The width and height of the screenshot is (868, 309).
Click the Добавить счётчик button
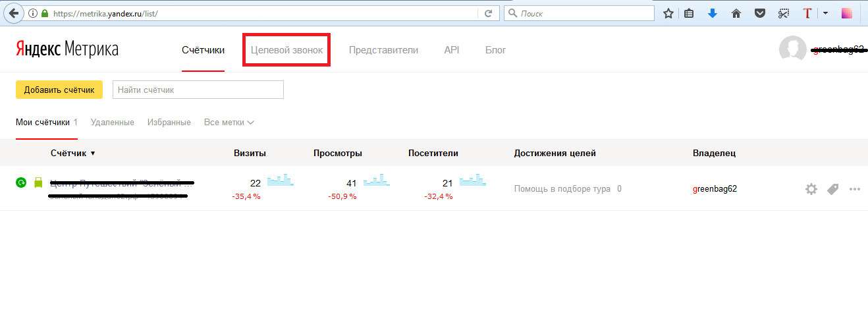[x=59, y=90]
